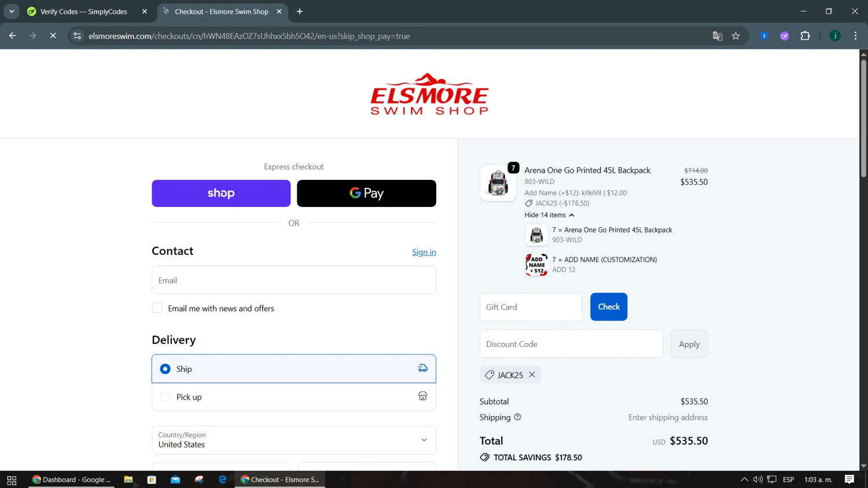Open the notification center icon

click(x=849, y=479)
